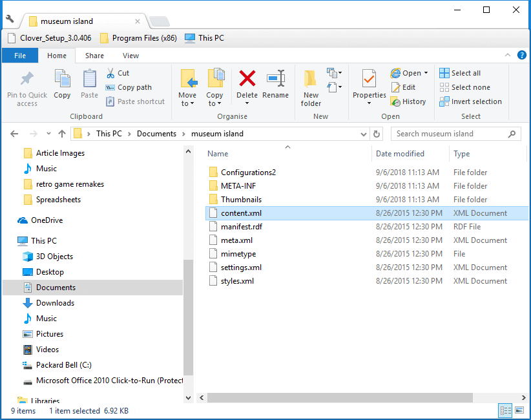Open the recent locations dropdown
531x420 pixels.
(48, 134)
